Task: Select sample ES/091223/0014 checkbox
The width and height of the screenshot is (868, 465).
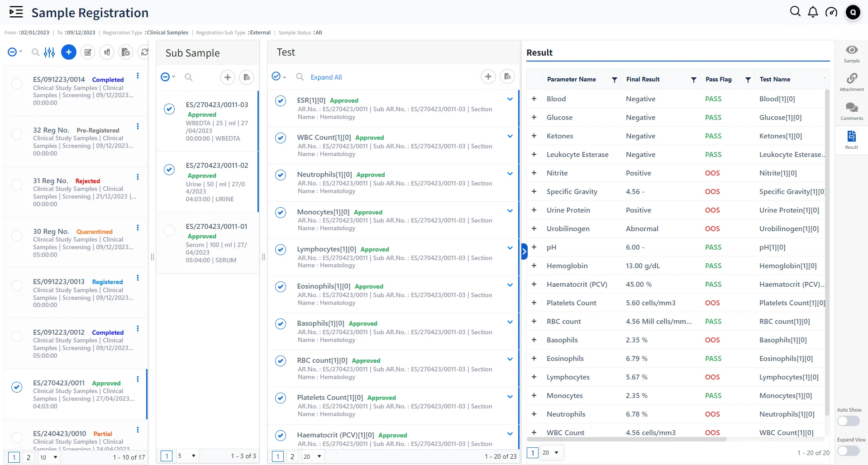Action: tap(17, 84)
